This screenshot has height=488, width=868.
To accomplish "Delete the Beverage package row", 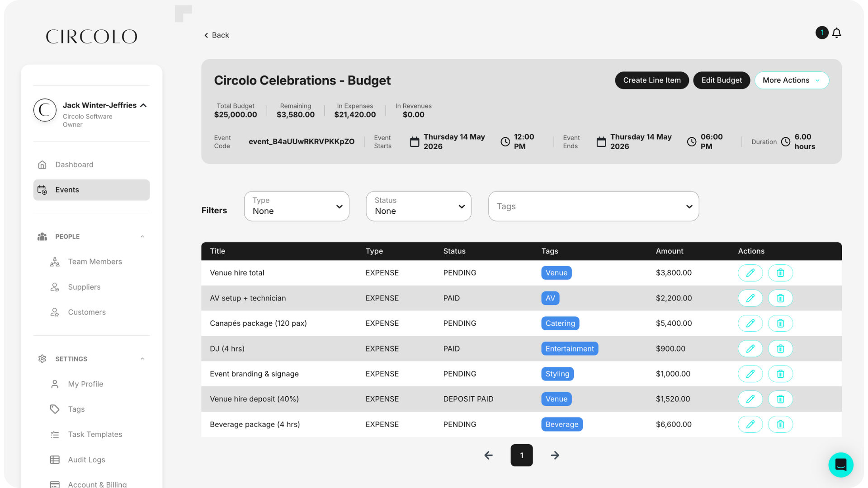I will tap(780, 424).
